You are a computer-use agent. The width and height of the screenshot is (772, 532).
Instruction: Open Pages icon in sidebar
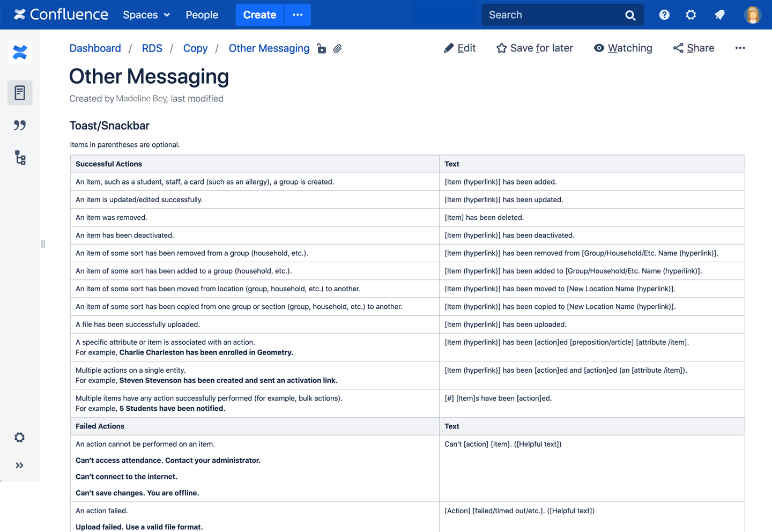(20, 93)
